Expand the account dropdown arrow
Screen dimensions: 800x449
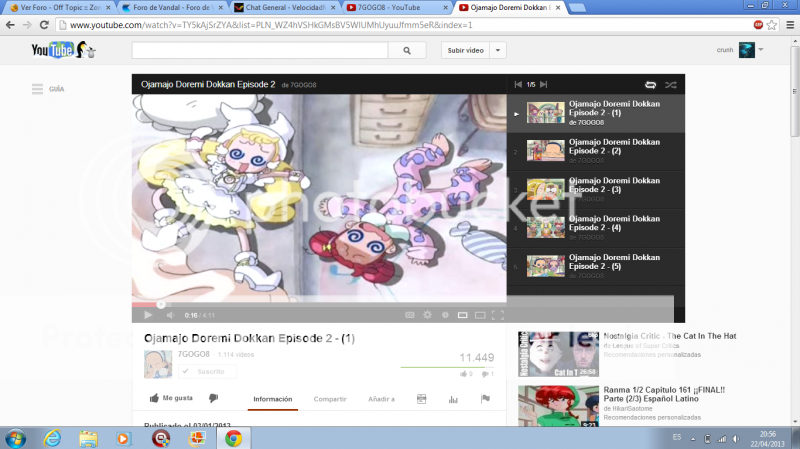(761, 50)
